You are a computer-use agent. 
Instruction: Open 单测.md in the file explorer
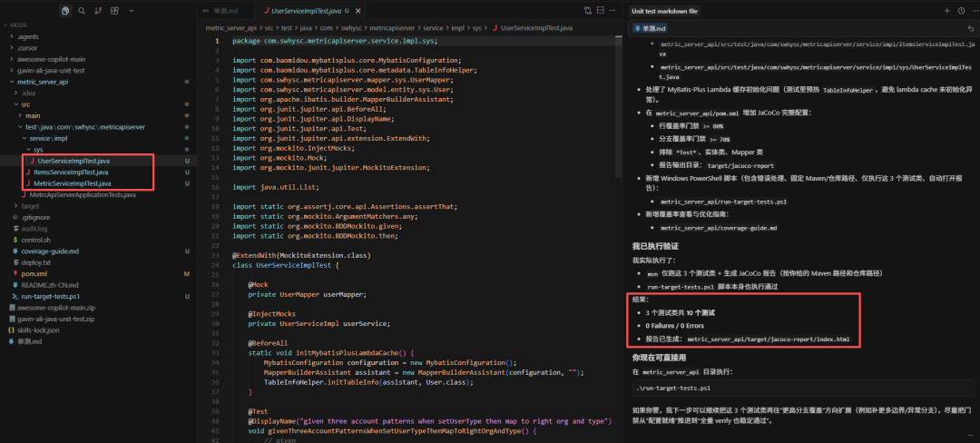[29, 341]
